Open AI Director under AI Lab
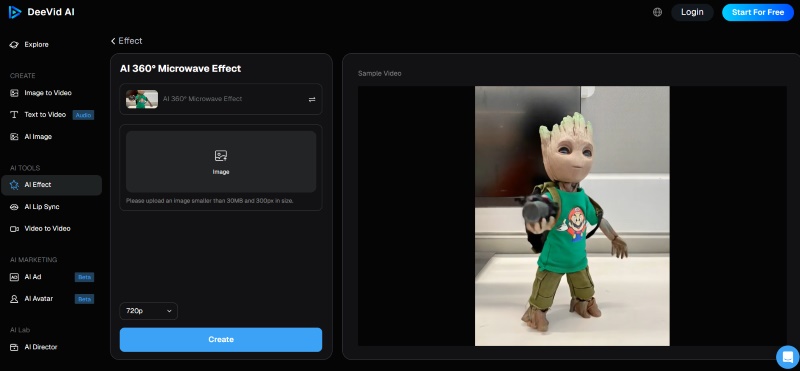Image resolution: width=800 pixels, height=371 pixels. click(x=51, y=347)
